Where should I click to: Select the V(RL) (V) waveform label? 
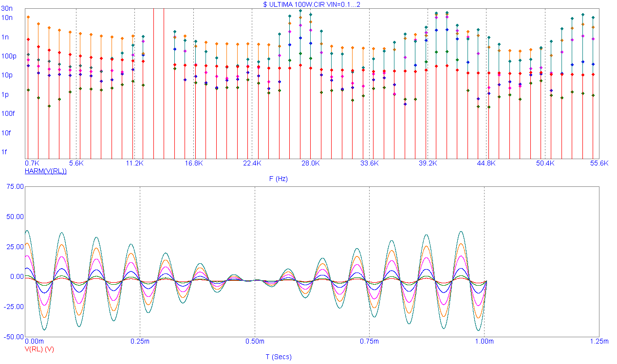(x=39, y=349)
